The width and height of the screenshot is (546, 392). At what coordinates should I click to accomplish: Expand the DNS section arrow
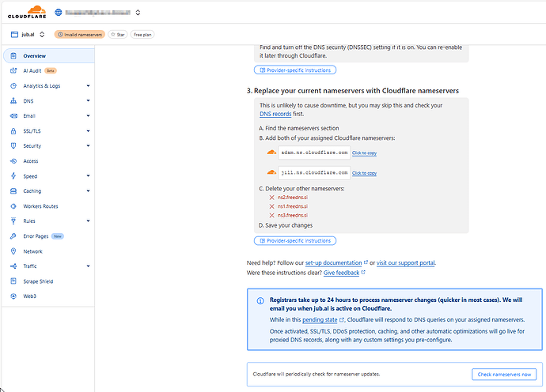(88, 100)
